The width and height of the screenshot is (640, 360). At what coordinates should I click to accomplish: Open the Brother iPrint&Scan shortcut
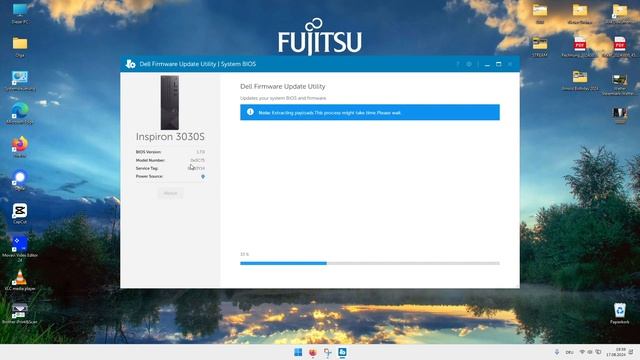tap(20, 313)
